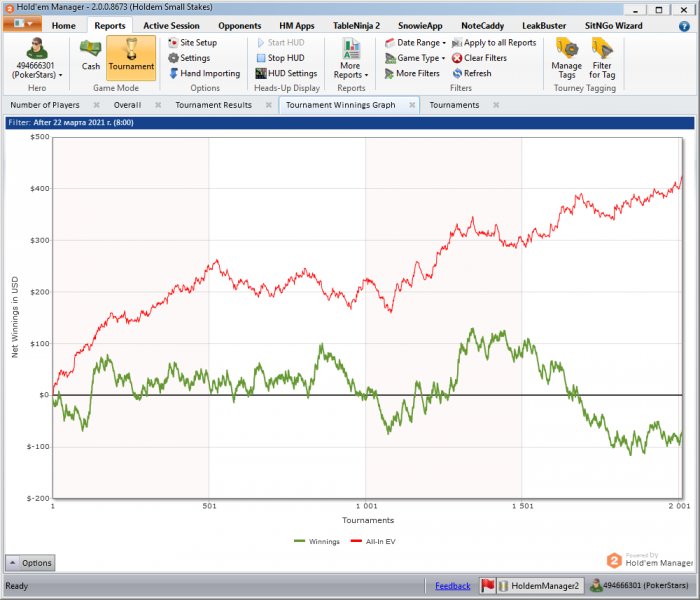Open the Active Session tab
This screenshot has width=700, height=600.
click(171, 26)
